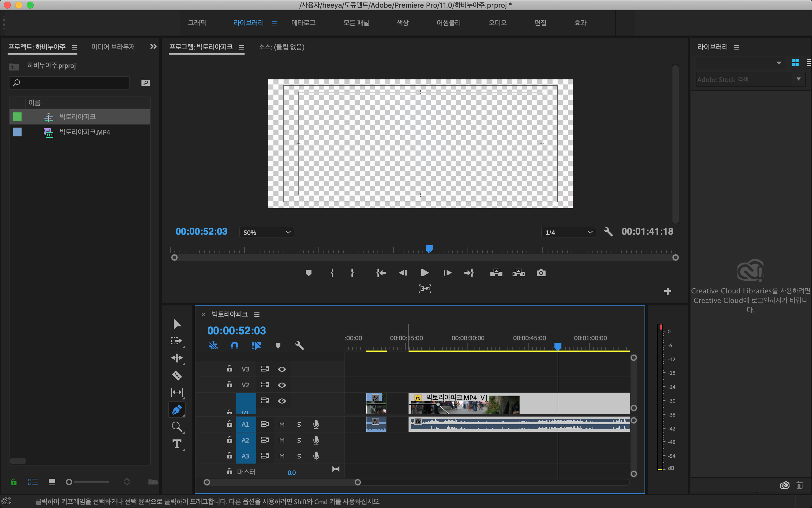The image size is (812, 508).
Task: Open the 1/4 playback resolution dropdown
Action: (x=568, y=232)
